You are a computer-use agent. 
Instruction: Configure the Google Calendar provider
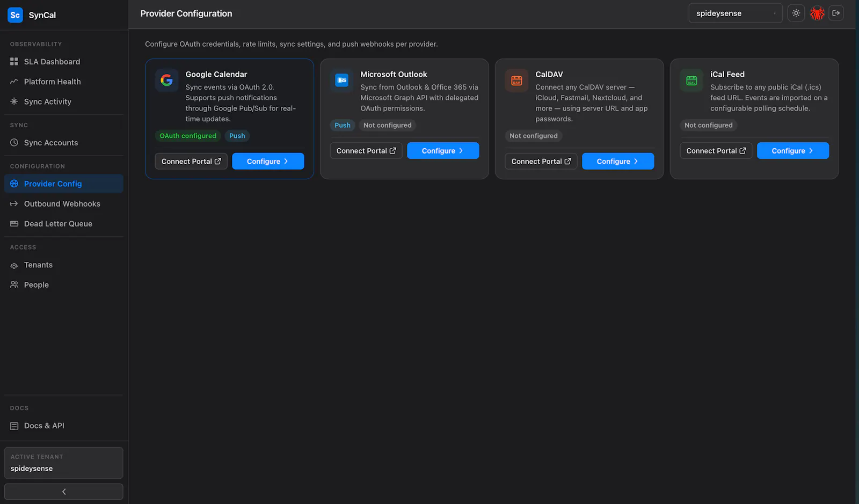coord(268,162)
